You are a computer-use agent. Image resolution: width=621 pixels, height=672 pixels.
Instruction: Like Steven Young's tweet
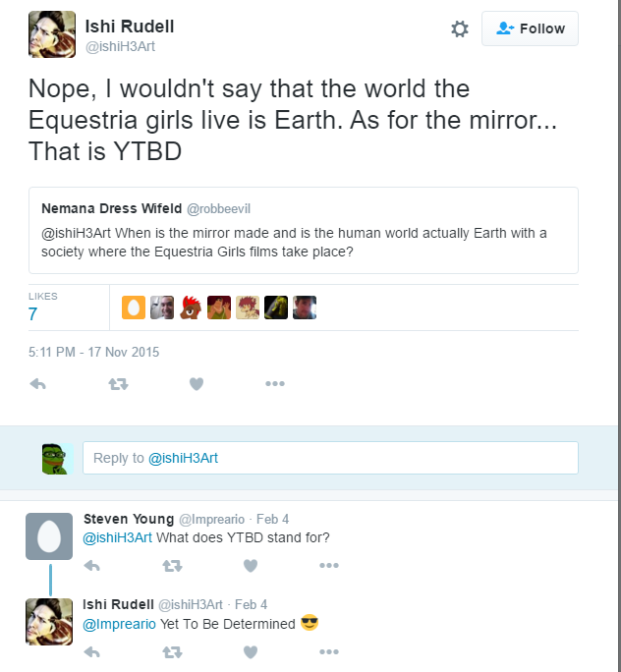[x=251, y=566]
